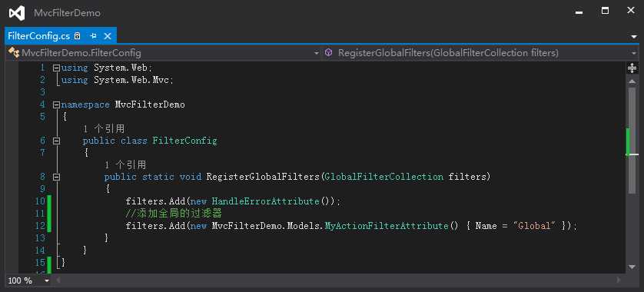Click the horizontal scrollbar right arrow
The width and height of the screenshot is (644, 292).
point(618,280)
